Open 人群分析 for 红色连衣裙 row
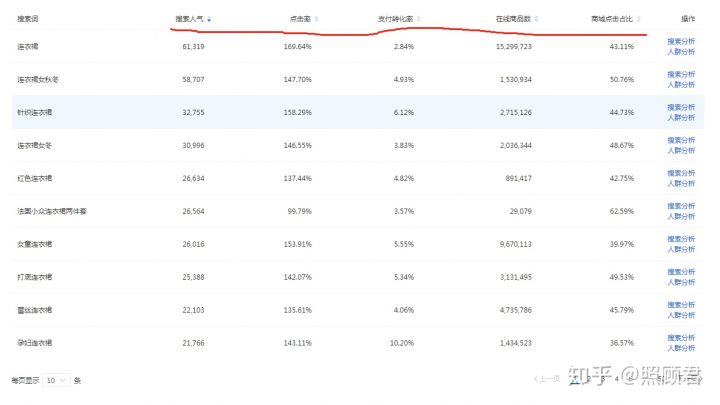 681,184
